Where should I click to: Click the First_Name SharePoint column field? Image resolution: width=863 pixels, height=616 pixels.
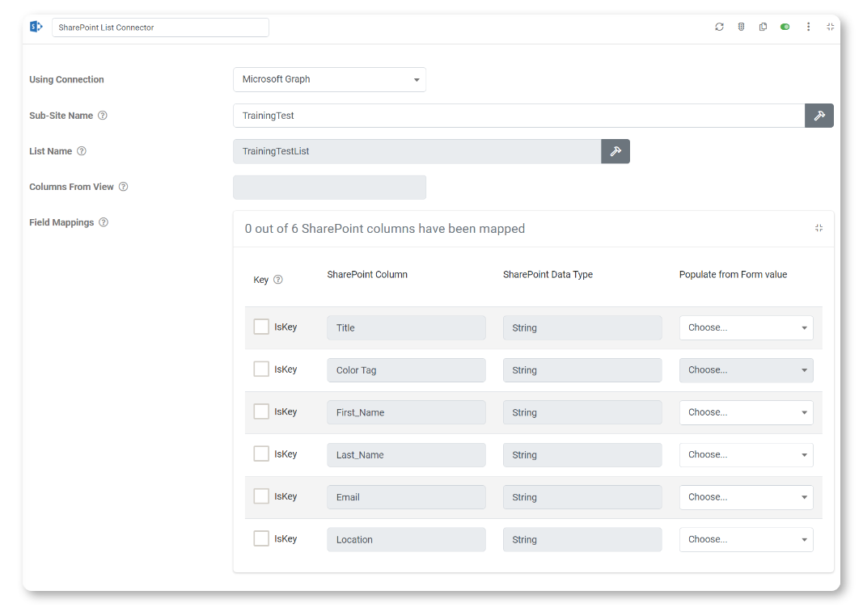[406, 412]
